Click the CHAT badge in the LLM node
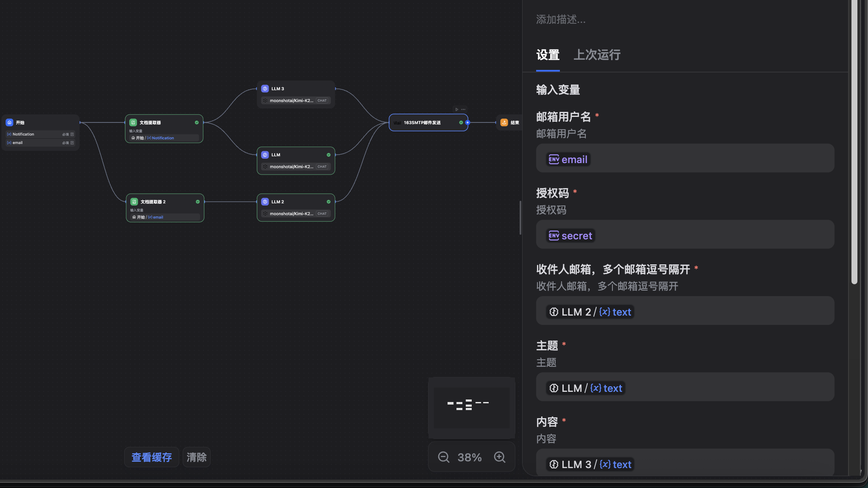The width and height of the screenshot is (868, 488). tap(322, 166)
